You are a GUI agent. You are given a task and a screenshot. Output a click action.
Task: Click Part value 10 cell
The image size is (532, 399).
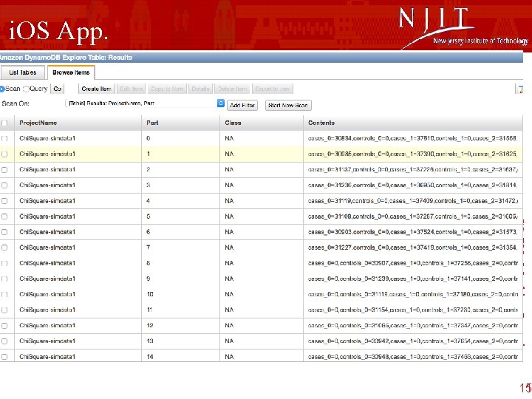150,295
